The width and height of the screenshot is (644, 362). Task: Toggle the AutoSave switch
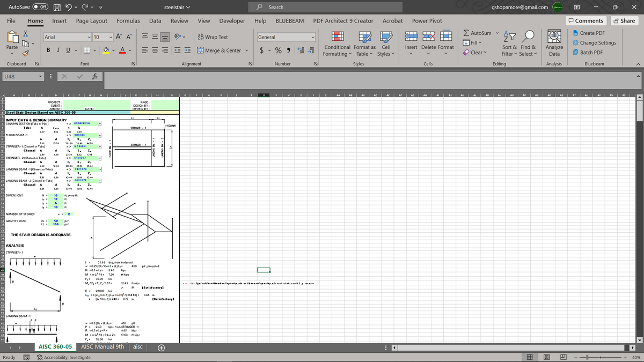coord(39,7)
